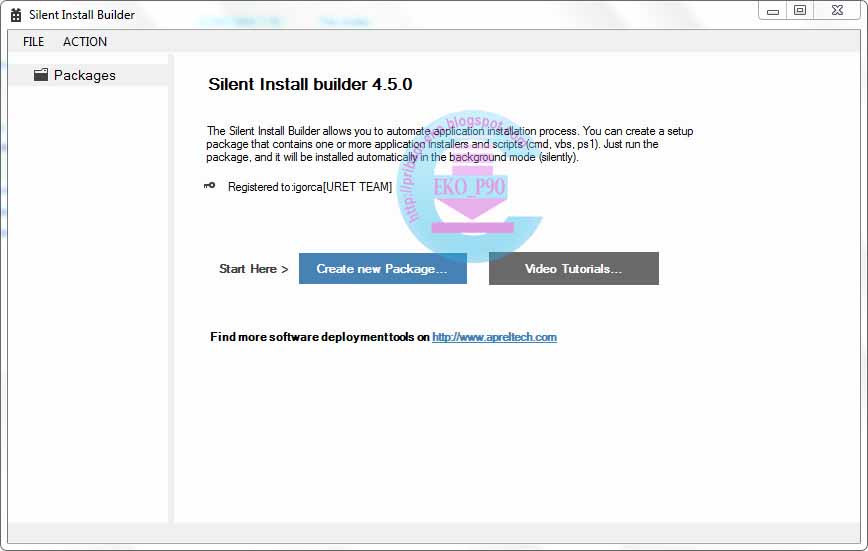
Task: Click the Silent Install builder 4.5.0 heading
Action: click(310, 84)
